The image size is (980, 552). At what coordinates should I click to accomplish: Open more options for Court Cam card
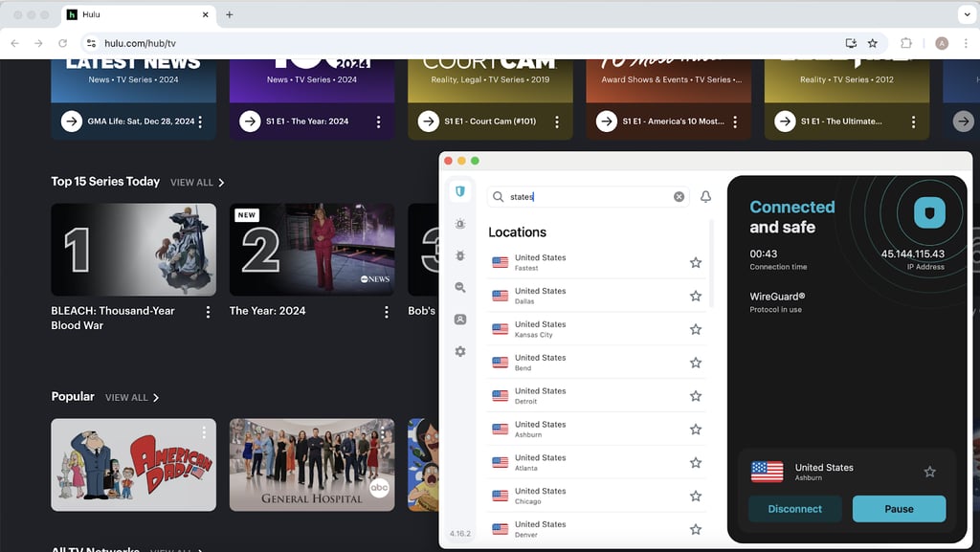[557, 121]
